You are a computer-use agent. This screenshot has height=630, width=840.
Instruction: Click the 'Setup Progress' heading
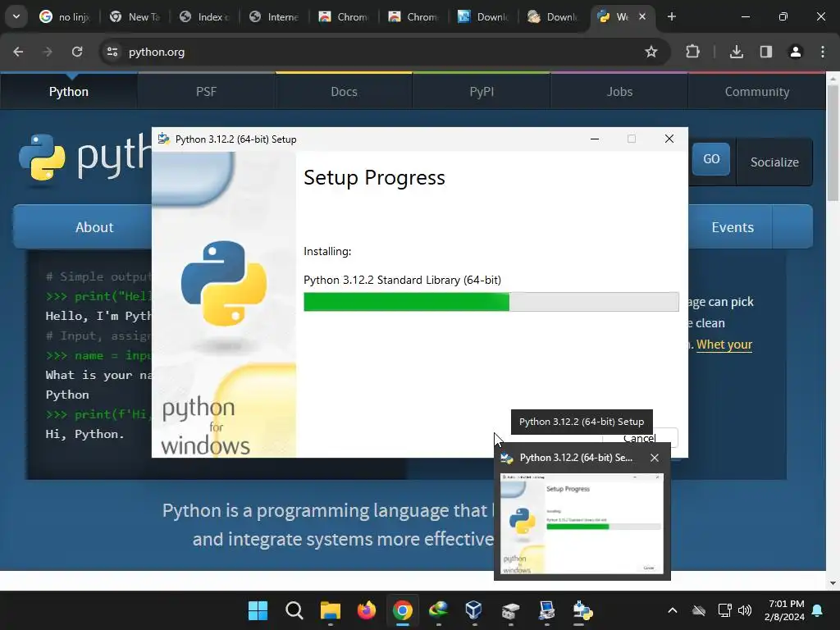(374, 178)
